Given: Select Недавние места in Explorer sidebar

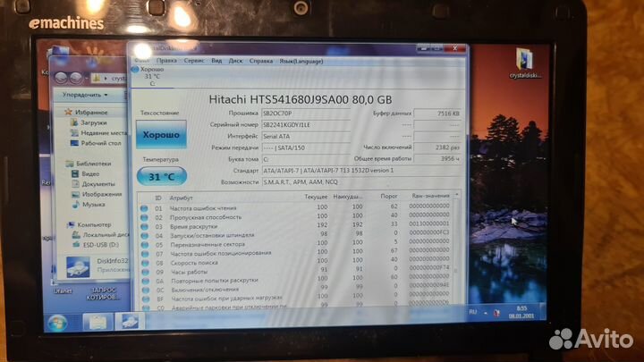Looking at the screenshot, I should tap(98, 133).
